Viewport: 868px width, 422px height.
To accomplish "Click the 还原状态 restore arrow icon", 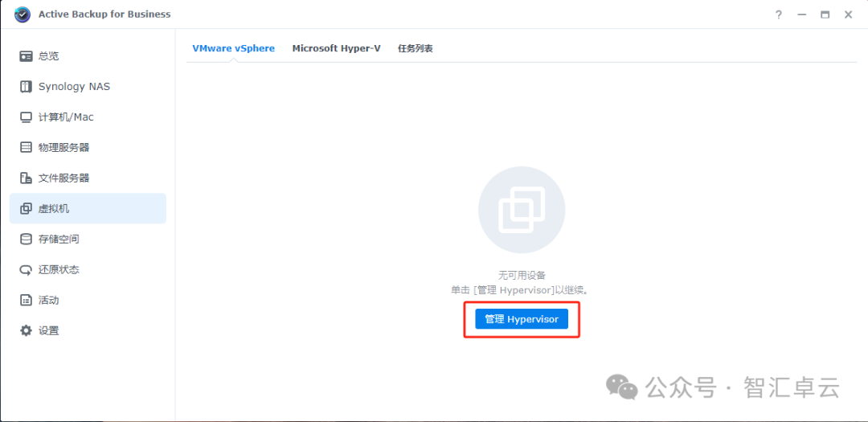I will pos(26,270).
